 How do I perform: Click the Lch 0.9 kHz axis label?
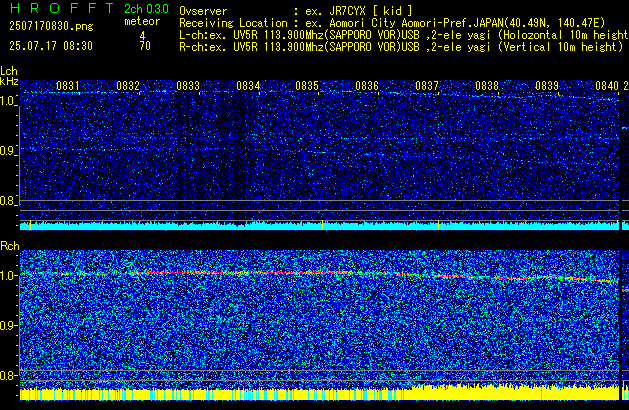tap(8, 151)
